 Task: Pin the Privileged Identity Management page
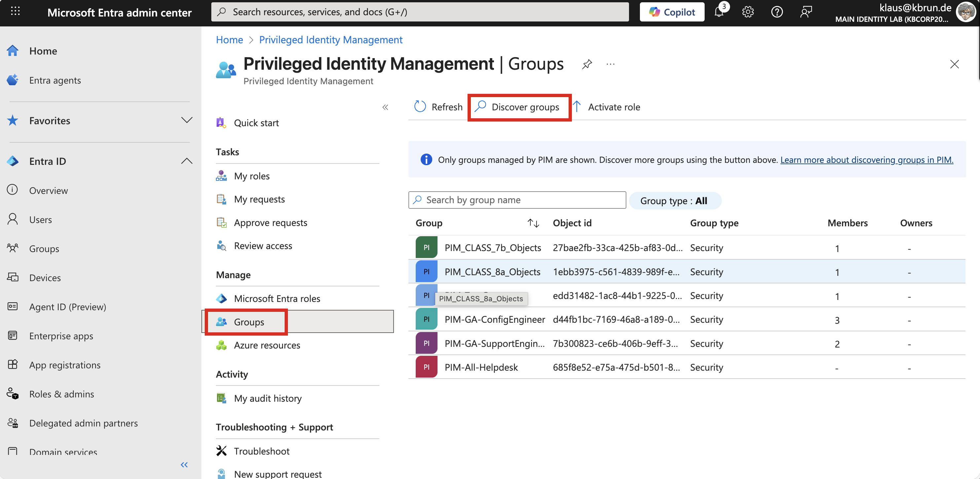(587, 64)
